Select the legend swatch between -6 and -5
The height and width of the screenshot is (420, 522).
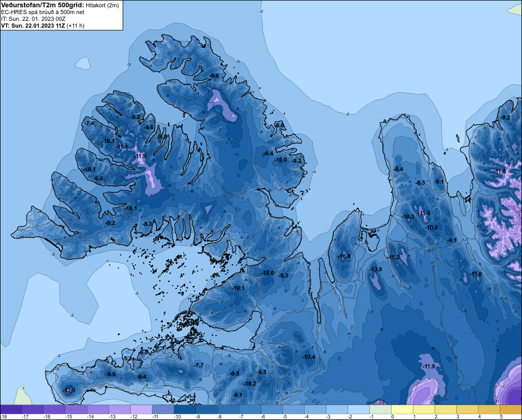pos(271,410)
